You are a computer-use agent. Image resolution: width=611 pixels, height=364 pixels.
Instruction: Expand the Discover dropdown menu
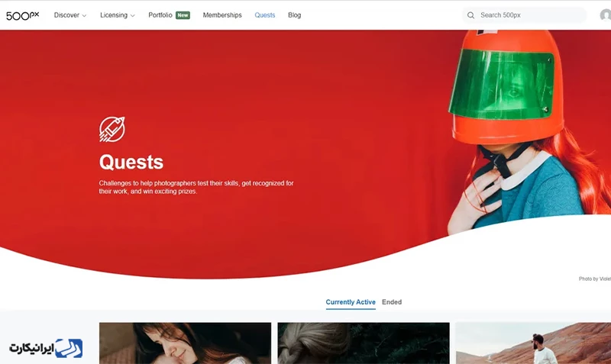point(70,15)
